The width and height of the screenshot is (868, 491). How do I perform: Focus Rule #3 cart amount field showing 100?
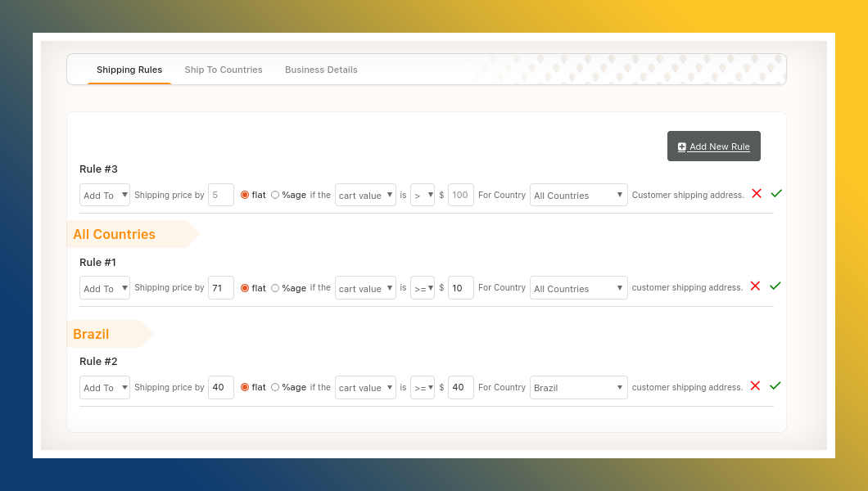(x=461, y=195)
